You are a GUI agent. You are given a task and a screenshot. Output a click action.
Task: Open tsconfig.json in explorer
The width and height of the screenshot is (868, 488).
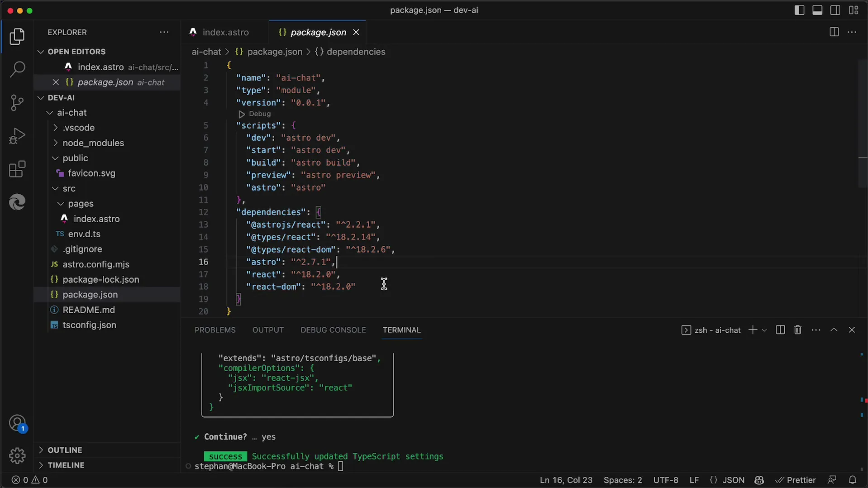(x=108, y=325)
